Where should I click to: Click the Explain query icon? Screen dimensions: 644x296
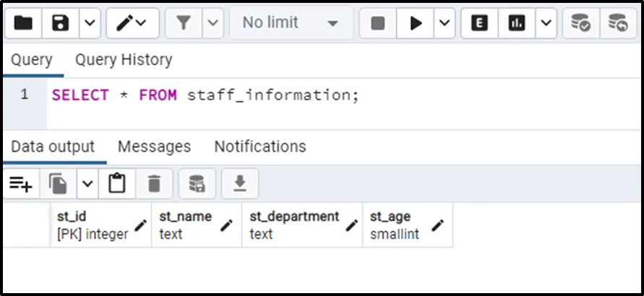(x=479, y=23)
